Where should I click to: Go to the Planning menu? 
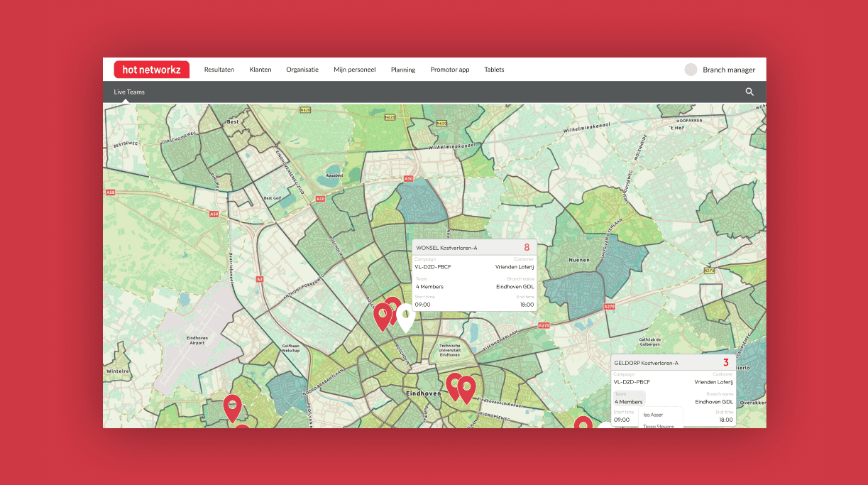click(x=403, y=70)
